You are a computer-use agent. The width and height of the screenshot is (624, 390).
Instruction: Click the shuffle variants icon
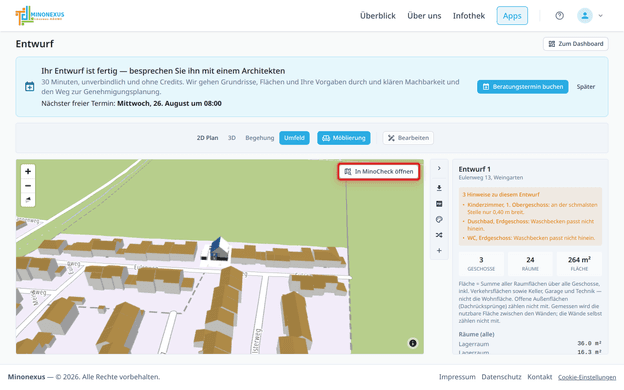[439, 235]
